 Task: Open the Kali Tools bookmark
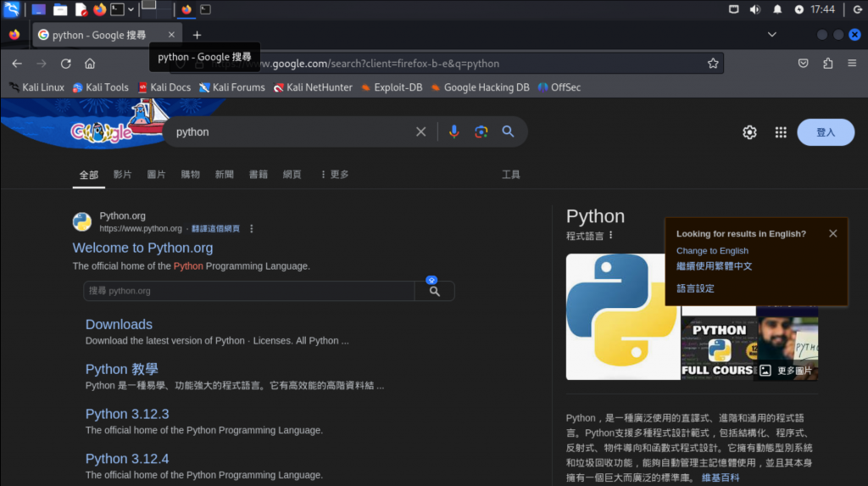pyautogui.click(x=101, y=87)
